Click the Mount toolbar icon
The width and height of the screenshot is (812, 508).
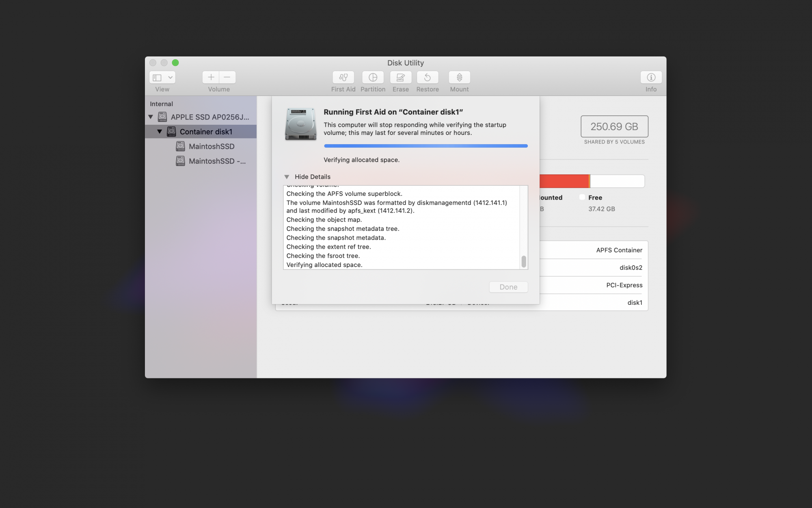click(459, 77)
